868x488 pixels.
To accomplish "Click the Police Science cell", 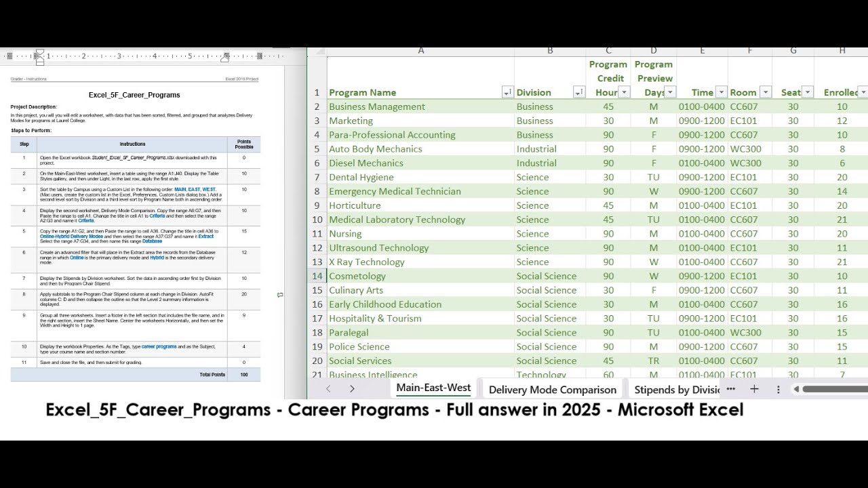I will point(420,346).
